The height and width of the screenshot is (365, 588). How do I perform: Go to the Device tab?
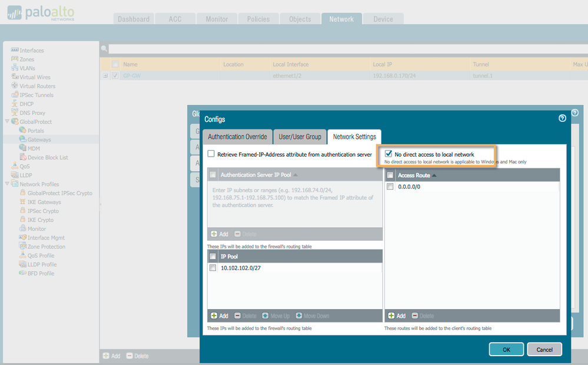tap(383, 19)
